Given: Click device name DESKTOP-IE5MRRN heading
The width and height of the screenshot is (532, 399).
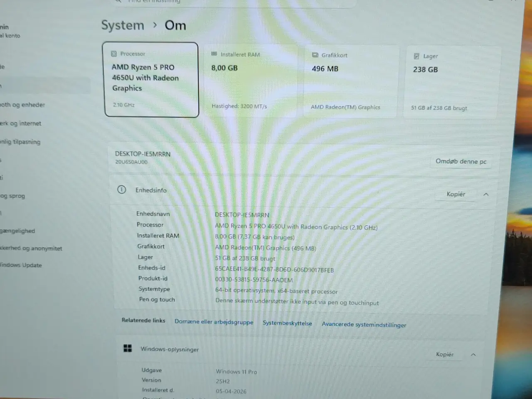Looking at the screenshot, I should [x=143, y=154].
